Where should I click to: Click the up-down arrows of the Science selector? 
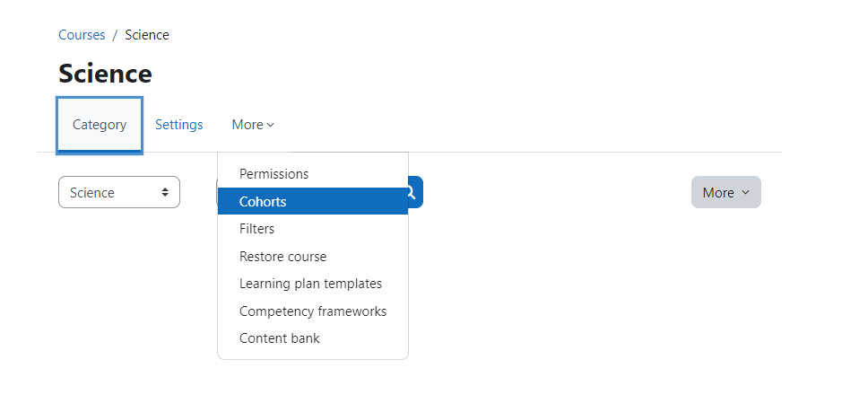(165, 192)
